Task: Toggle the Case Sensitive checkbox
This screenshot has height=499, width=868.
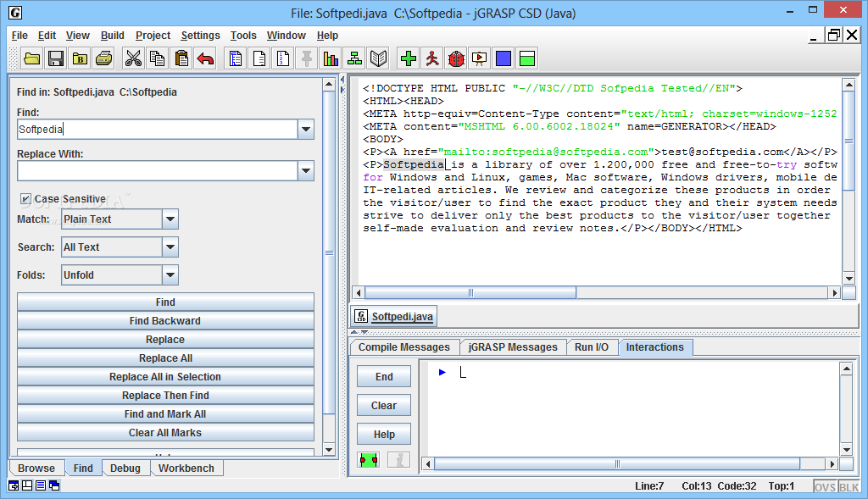Action: [25, 198]
